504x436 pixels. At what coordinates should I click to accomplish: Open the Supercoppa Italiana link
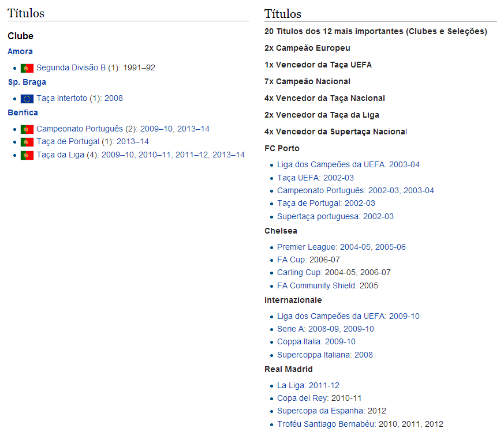coord(313,355)
